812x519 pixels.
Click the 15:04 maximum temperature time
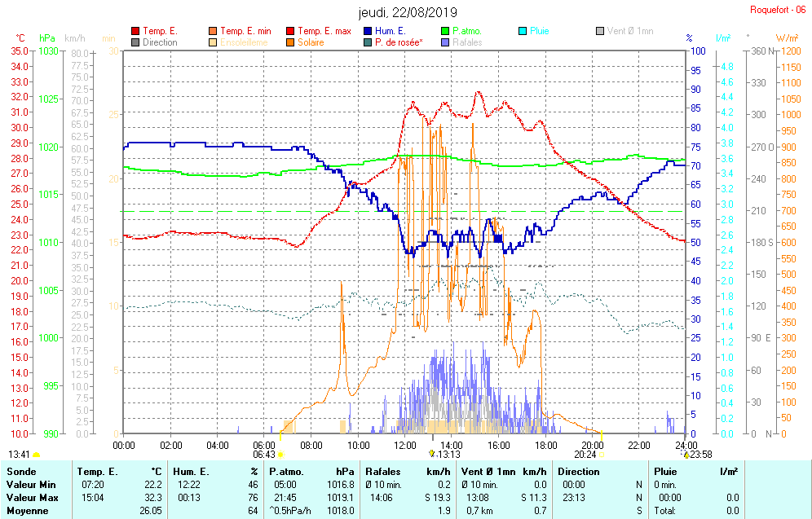pyautogui.click(x=92, y=498)
